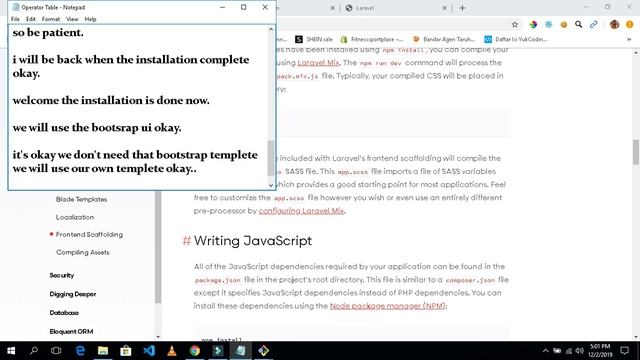Open the Notepad File menu
Image resolution: width=640 pixels, height=360 pixels.
pos(15,19)
